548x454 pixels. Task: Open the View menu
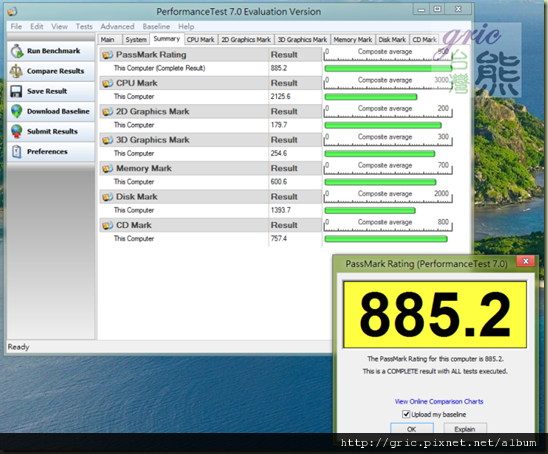click(59, 27)
